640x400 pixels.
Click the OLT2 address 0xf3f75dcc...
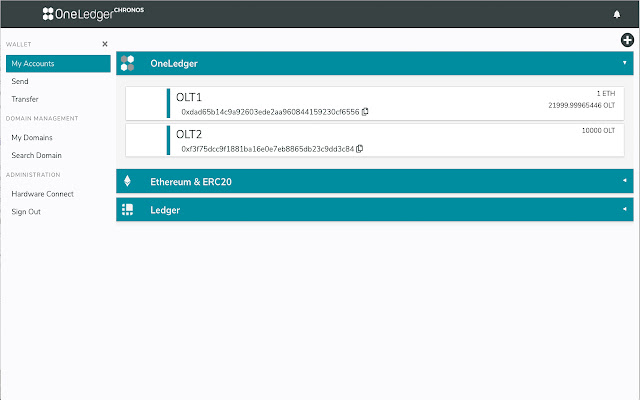267,149
